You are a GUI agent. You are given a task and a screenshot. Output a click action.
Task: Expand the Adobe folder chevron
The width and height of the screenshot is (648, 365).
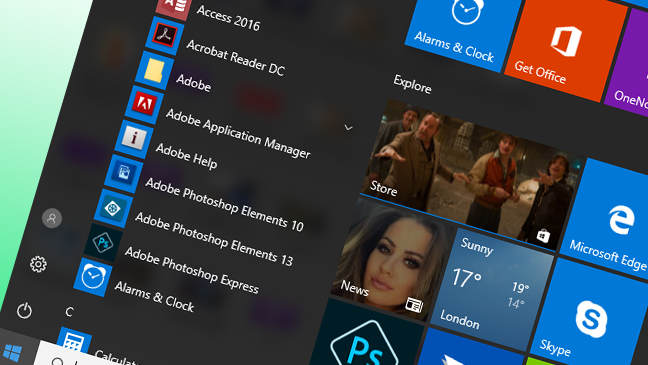[348, 128]
